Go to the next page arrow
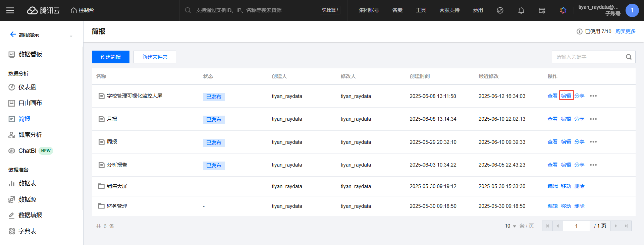The image size is (644, 245). 615,226
